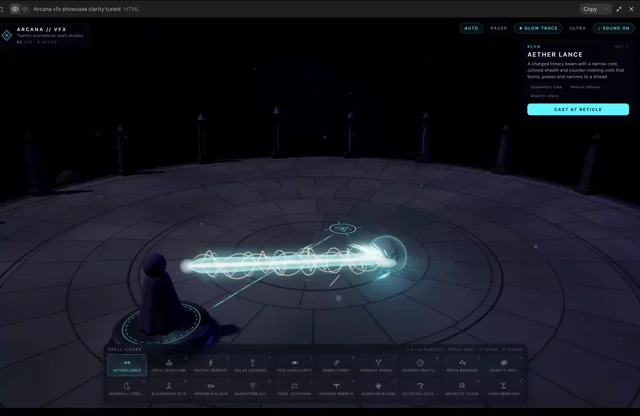Viewport: 640px width, 416px height.
Task: Click the Arcana VFX diamond logo
Action: (7, 36)
